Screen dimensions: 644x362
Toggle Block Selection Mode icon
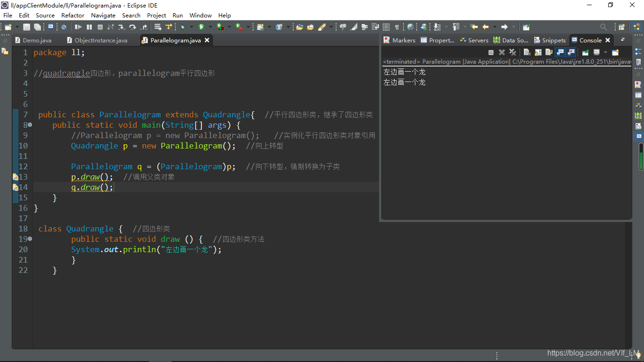386,27
